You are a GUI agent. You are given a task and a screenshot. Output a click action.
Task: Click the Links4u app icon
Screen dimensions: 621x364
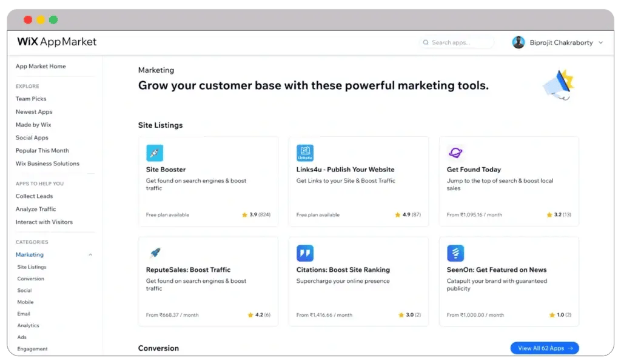(x=305, y=153)
